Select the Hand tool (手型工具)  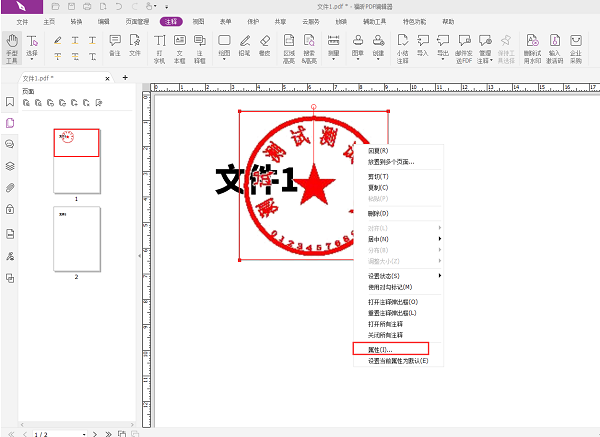click(13, 46)
